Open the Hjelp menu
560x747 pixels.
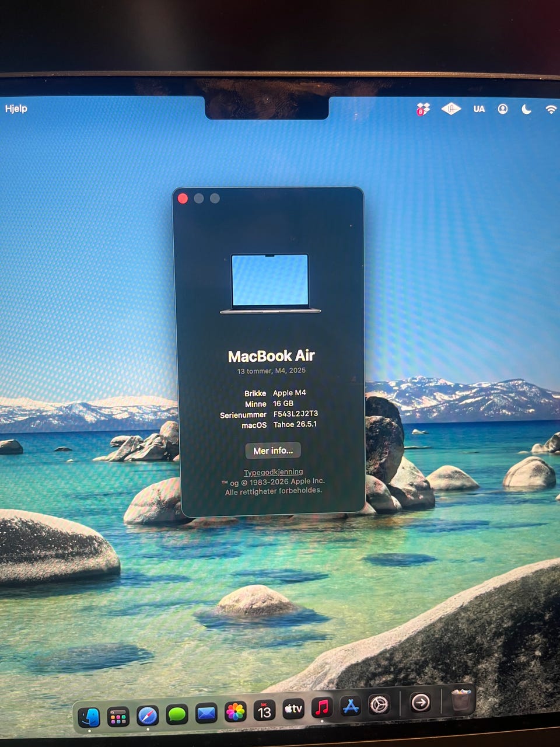(16, 109)
